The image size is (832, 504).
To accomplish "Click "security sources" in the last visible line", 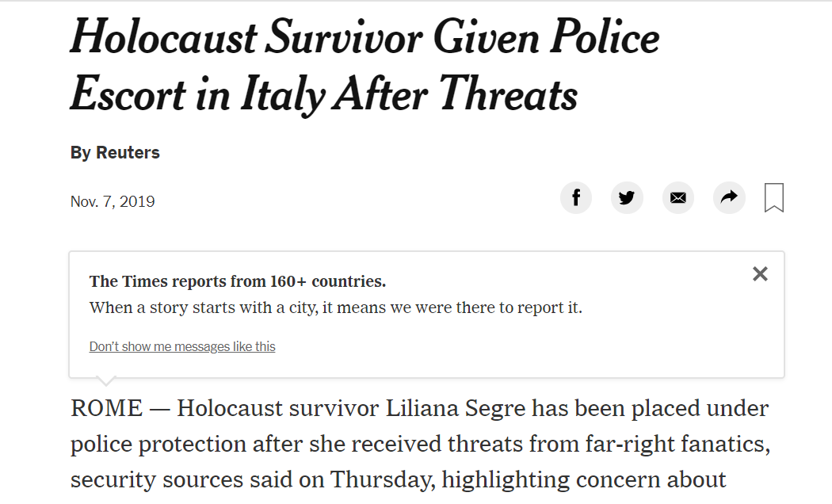I will [x=156, y=480].
